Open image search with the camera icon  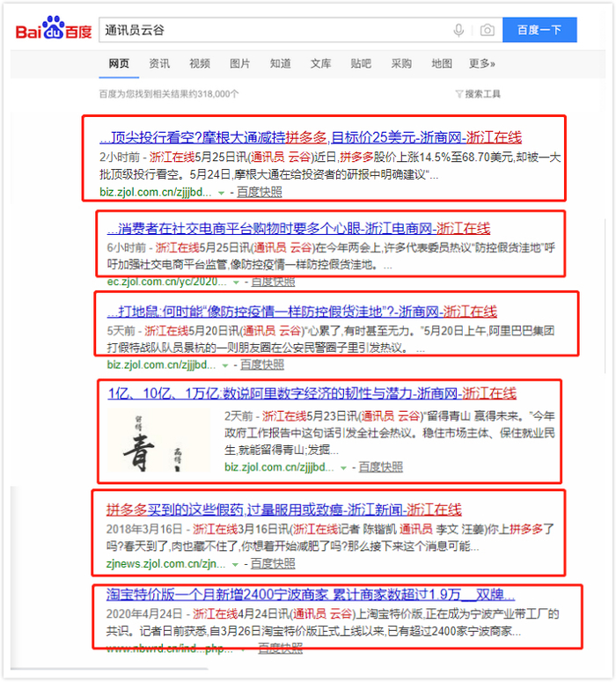pos(488,30)
